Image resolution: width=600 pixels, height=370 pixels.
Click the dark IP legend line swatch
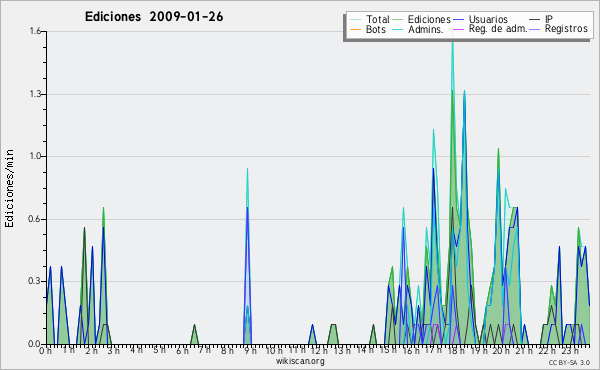[535, 19]
